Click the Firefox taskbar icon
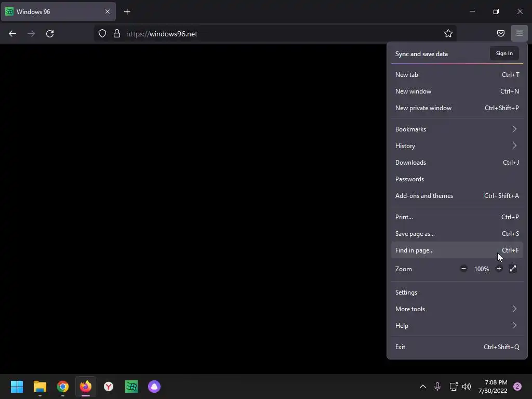 [x=86, y=387]
